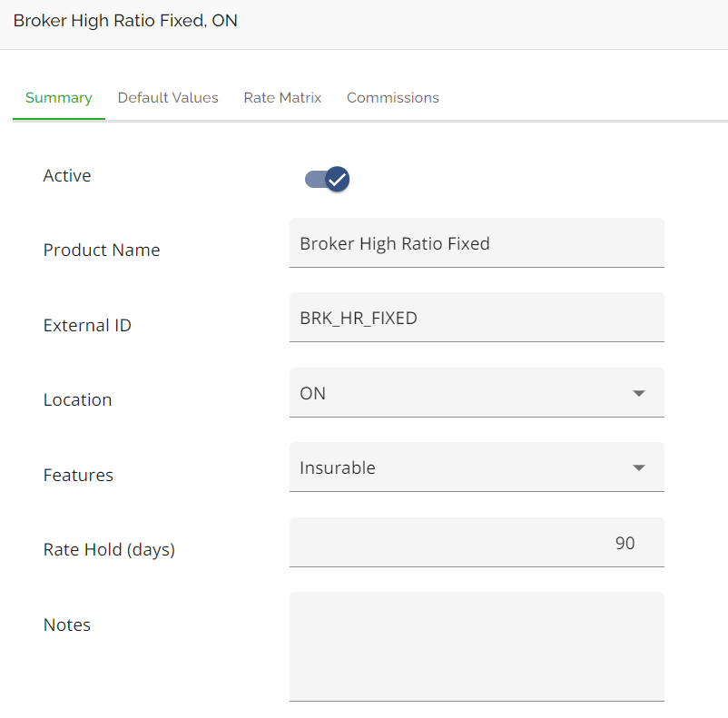Open the Default Values tab

coord(168,98)
